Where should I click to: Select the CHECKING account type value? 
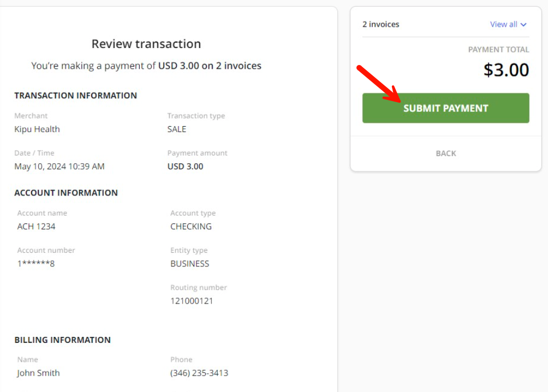click(x=191, y=227)
